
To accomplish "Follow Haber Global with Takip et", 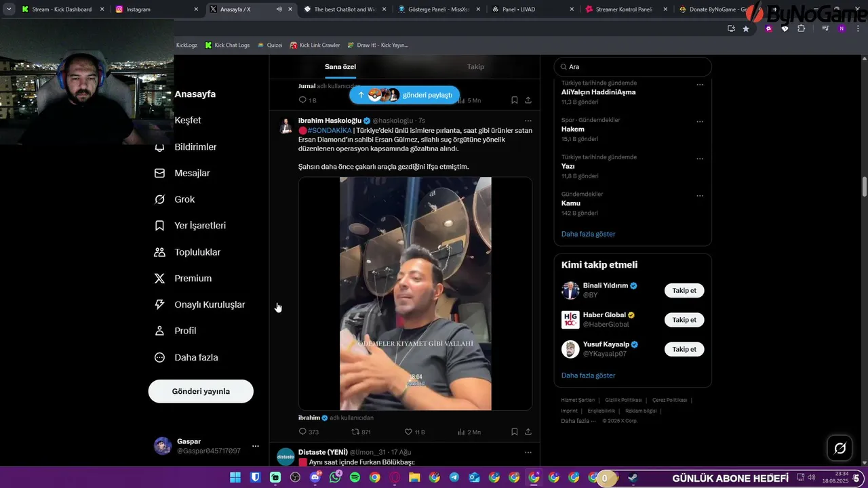I will pyautogui.click(x=684, y=320).
